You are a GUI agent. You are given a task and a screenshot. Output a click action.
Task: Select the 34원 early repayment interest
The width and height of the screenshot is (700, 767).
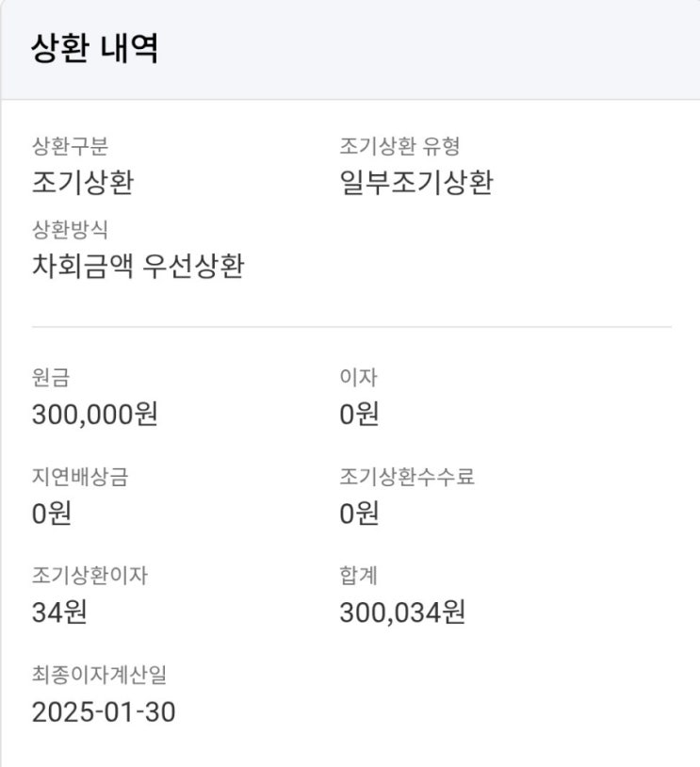59,613
